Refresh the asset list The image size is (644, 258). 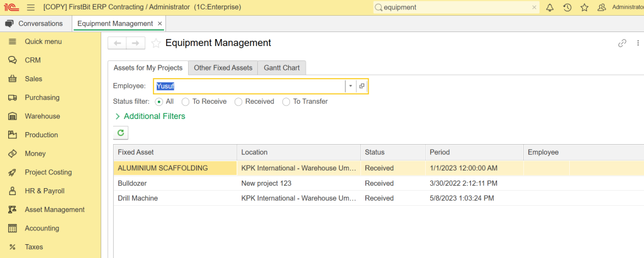[x=121, y=133]
